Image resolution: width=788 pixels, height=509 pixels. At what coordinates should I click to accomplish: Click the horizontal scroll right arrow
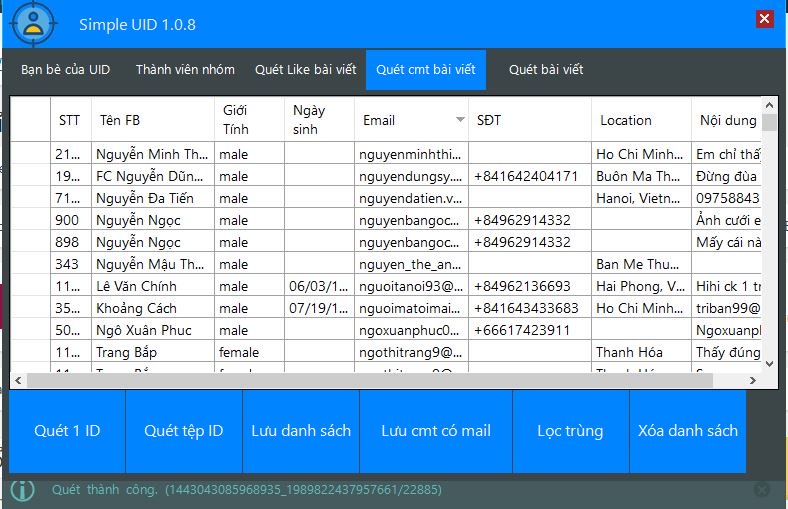(x=752, y=380)
